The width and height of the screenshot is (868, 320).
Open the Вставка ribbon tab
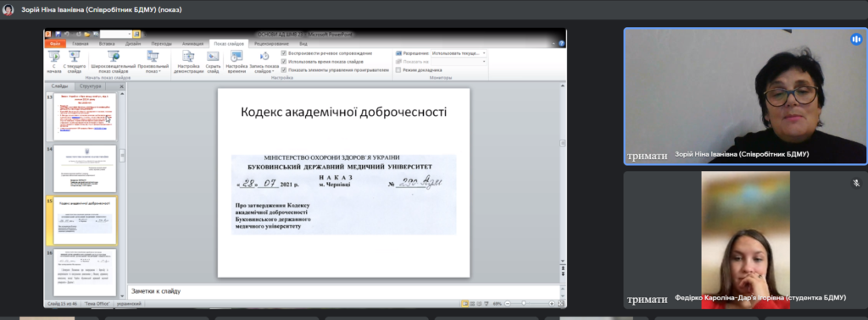(x=107, y=44)
